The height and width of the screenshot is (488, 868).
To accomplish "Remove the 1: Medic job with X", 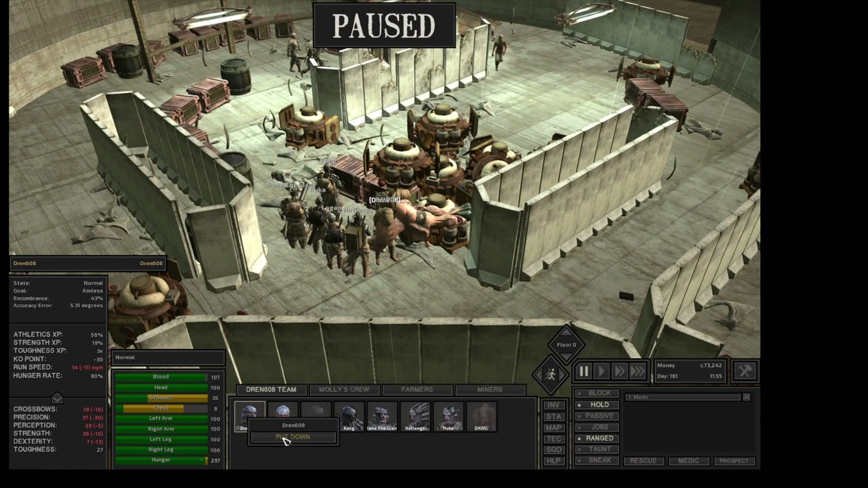I will (x=746, y=397).
